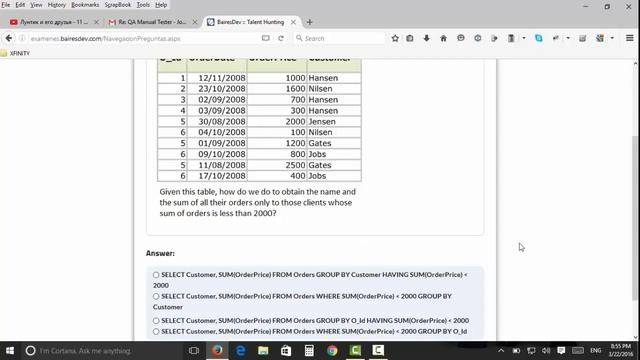640x360 pixels.
Task: Open the site identity info icon
Action: [x=22, y=38]
